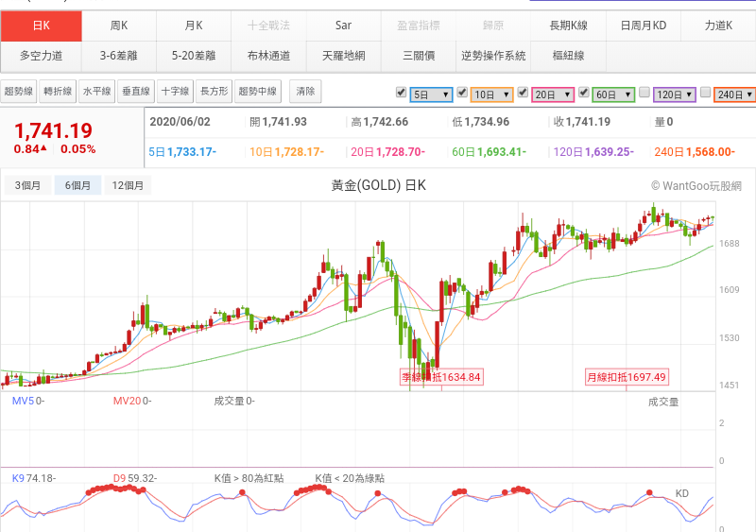Enable the 120日 moving average checkbox
This screenshot has height=532, width=756.
tap(644, 93)
